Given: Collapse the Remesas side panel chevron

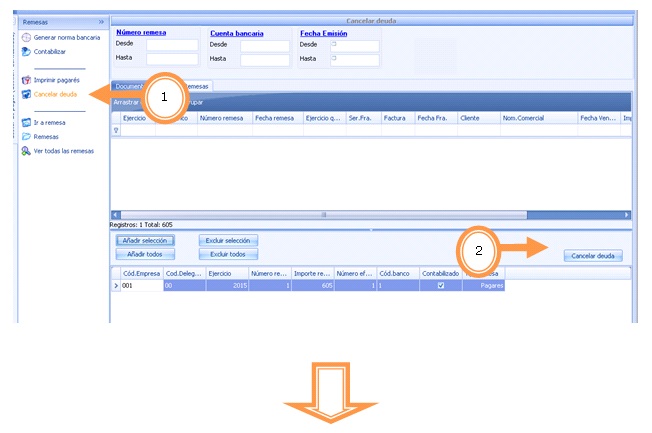Looking at the screenshot, I should [x=100, y=20].
